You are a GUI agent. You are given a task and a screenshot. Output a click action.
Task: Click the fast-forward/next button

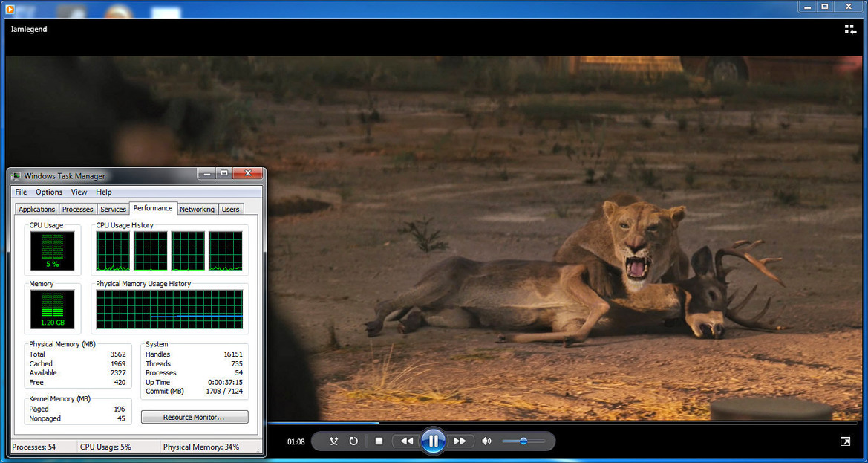[x=460, y=441]
